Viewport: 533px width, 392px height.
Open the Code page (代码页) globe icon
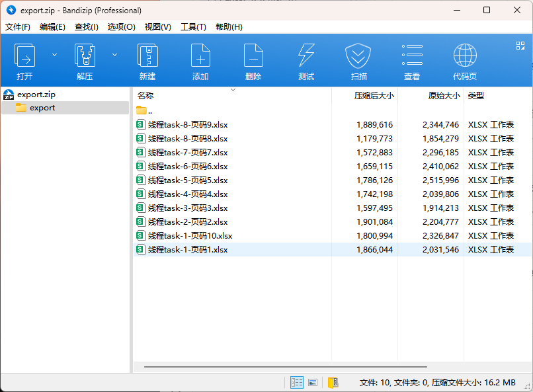coord(465,56)
